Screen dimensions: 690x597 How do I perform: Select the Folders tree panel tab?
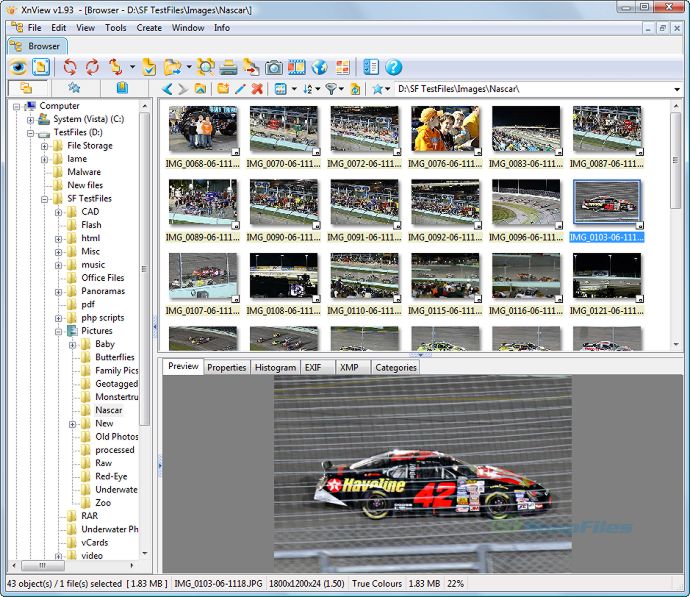pyautogui.click(x=26, y=88)
